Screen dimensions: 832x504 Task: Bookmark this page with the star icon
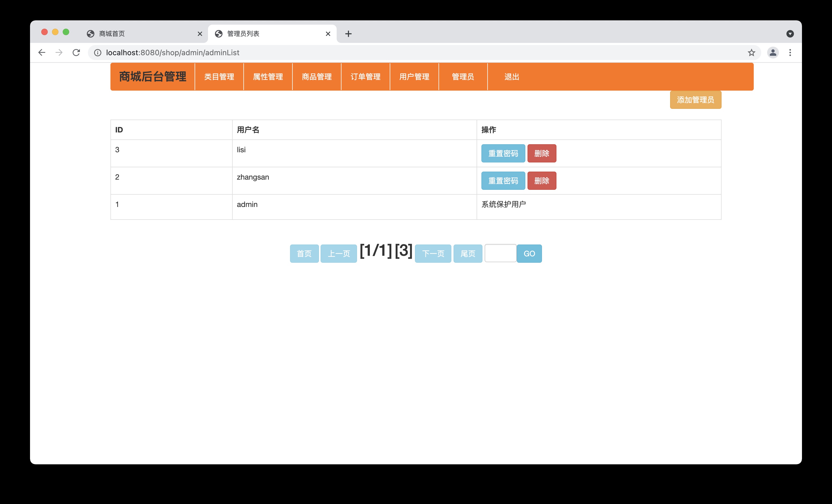pyautogui.click(x=751, y=53)
